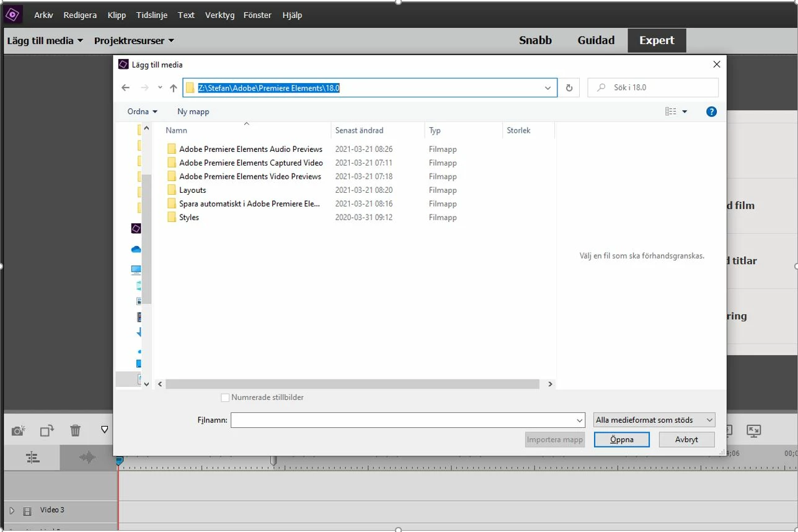Open the Text menu

tap(186, 15)
